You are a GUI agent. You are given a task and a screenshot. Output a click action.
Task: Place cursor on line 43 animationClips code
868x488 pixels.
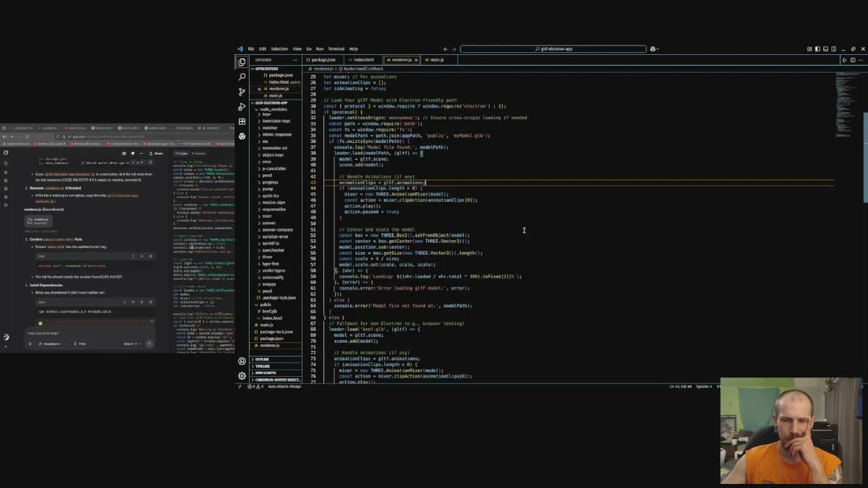(x=382, y=182)
